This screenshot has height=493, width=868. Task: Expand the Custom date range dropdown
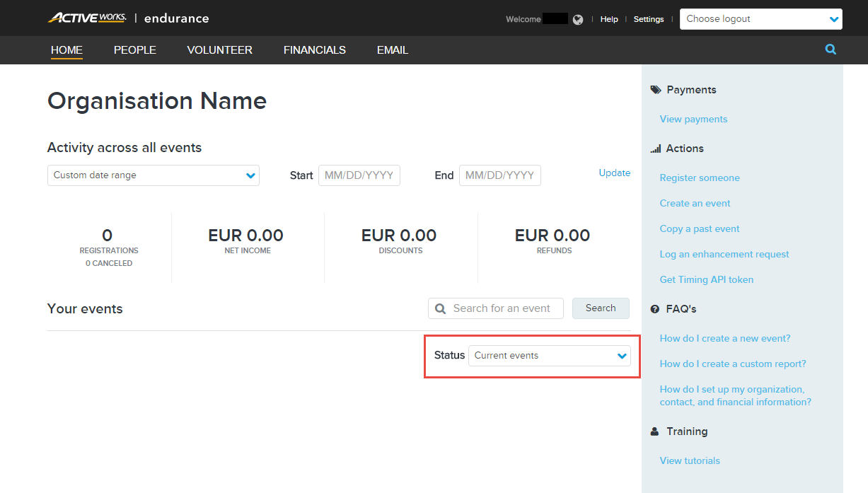click(154, 175)
